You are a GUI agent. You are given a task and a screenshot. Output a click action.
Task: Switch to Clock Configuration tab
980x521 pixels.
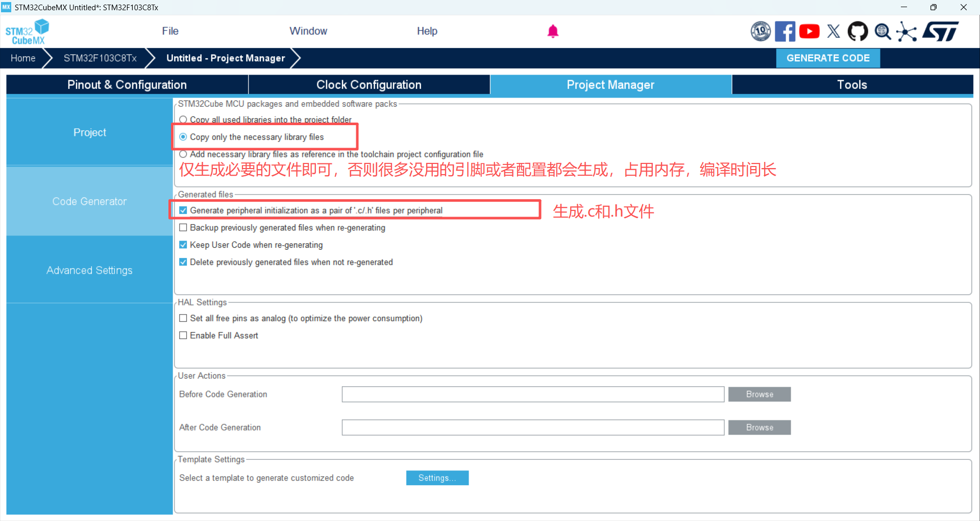[369, 85]
